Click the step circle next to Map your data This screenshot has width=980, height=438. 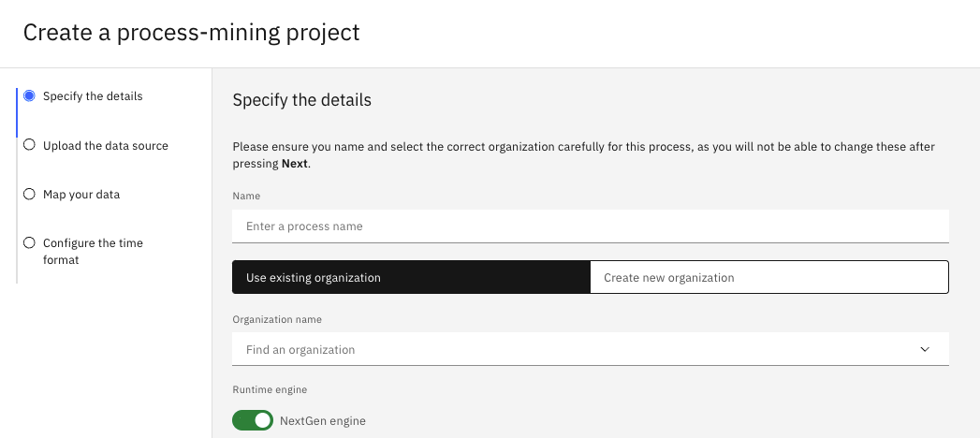(x=29, y=194)
